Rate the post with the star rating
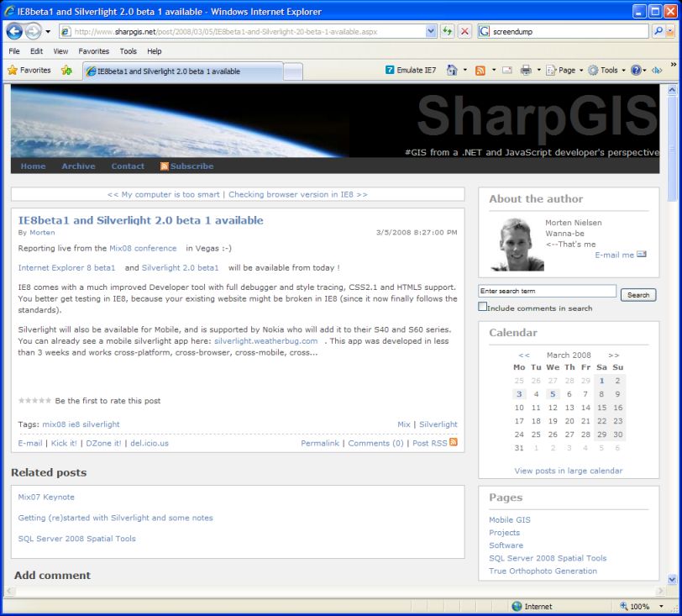This screenshot has width=682, height=616. coord(34,401)
